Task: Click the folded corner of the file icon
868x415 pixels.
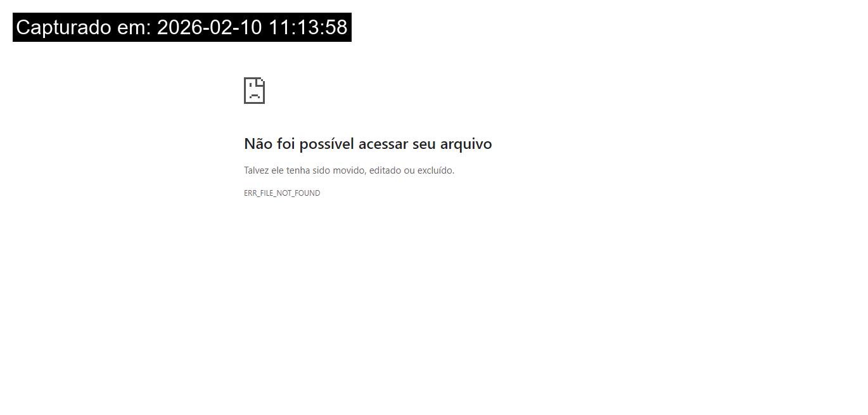Action: (x=261, y=81)
